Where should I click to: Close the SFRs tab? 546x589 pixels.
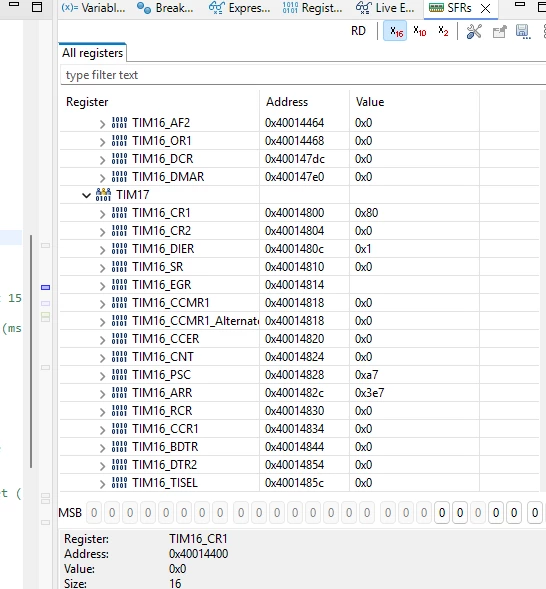coord(486,8)
